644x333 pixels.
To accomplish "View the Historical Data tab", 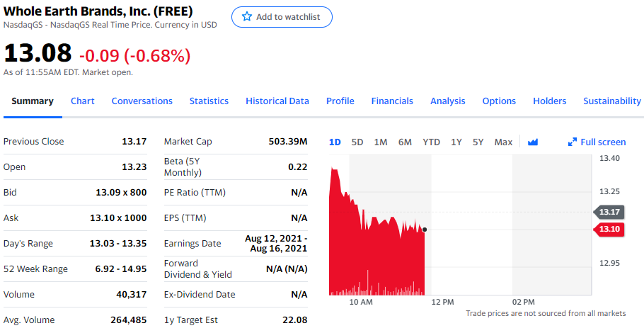I will click(x=277, y=101).
